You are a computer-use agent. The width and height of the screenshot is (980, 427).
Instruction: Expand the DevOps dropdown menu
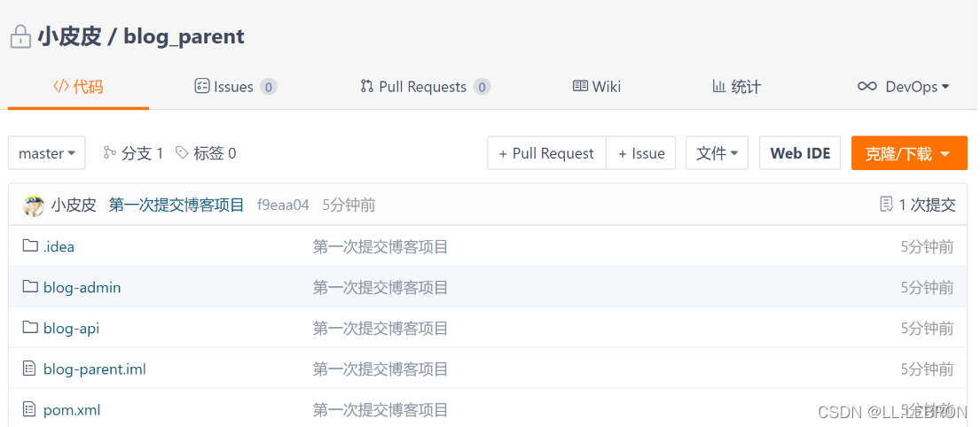(904, 87)
